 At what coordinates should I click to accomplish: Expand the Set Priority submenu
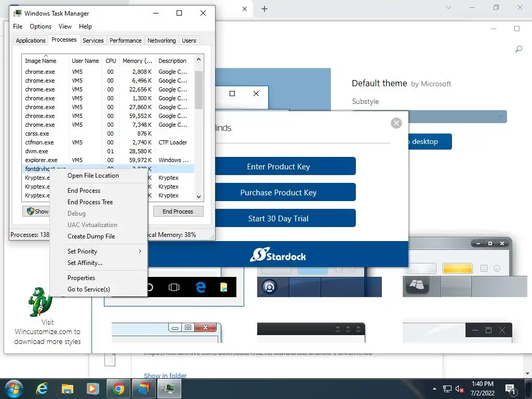click(98, 251)
